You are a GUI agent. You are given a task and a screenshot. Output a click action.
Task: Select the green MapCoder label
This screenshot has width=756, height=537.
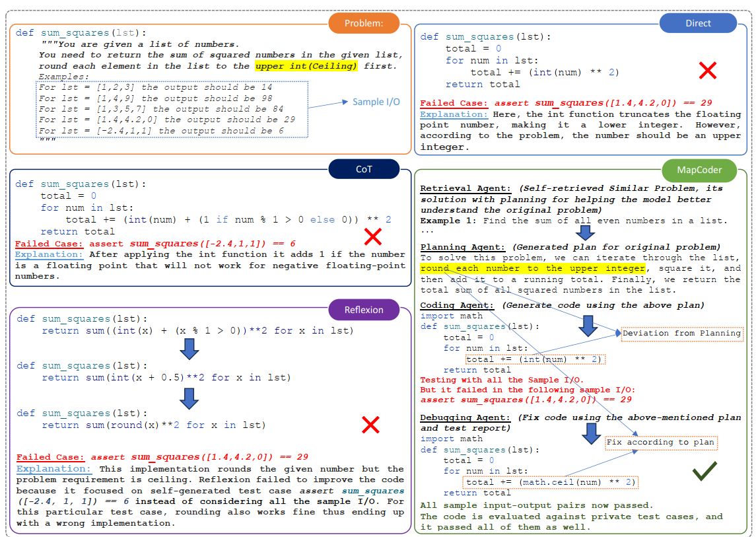[x=699, y=170]
